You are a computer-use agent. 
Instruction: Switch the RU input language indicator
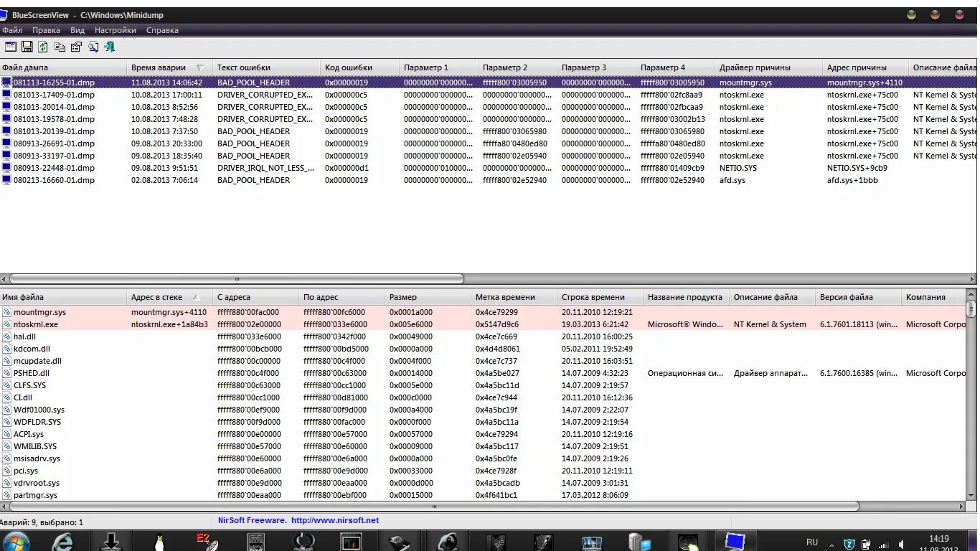tap(812, 542)
